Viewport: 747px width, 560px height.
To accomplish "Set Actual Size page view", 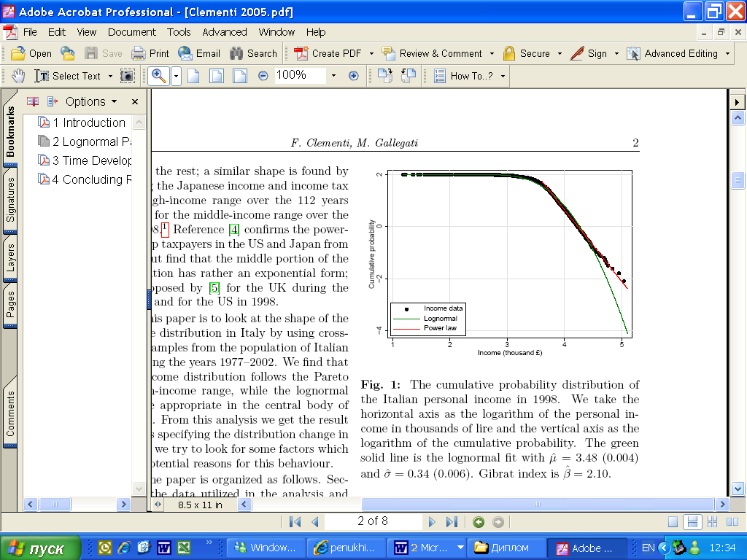I will tap(193, 76).
